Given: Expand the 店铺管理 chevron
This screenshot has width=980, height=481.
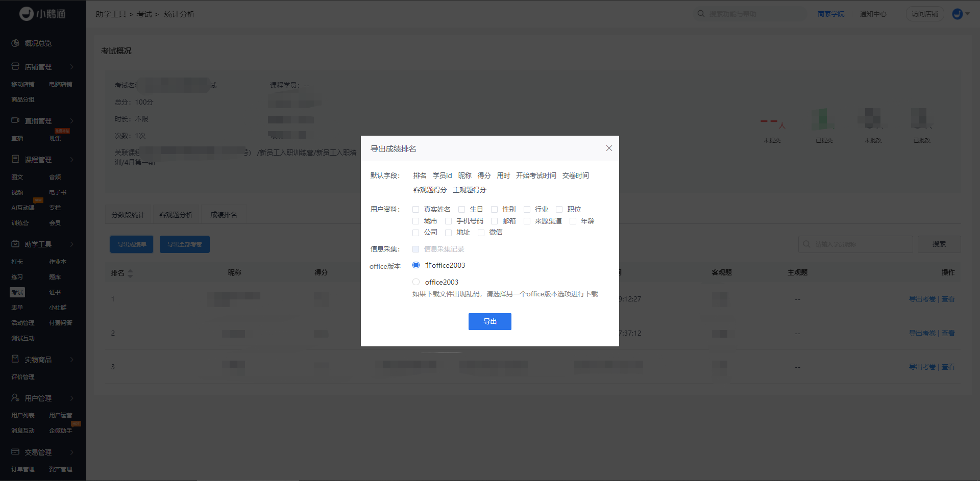Looking at the screenshot, I should pos(71,67).
